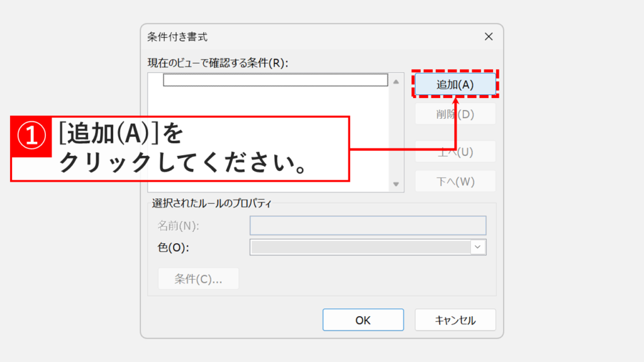Close the 条件付き書式 dialog
Screen dimensions: 644x362
[x=489, y=36]
